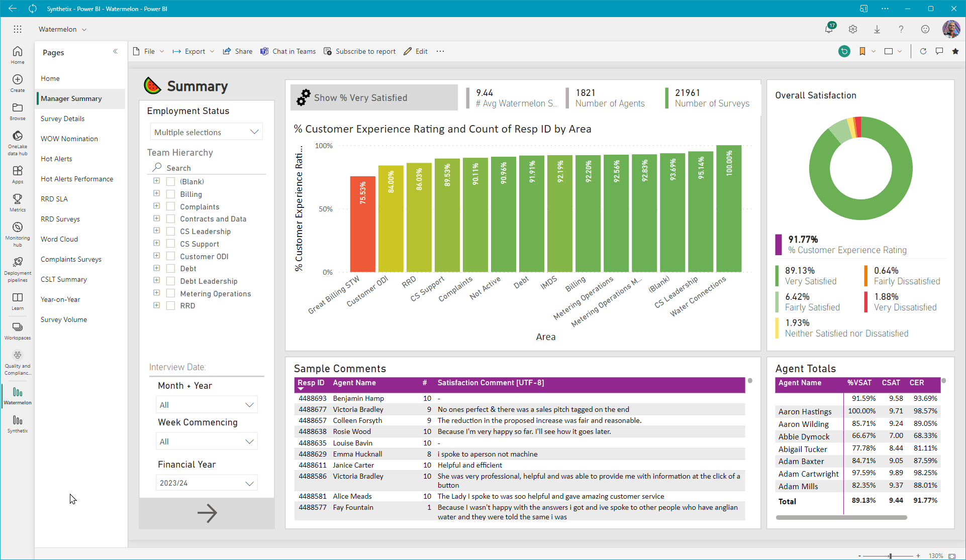
Task: Collapse the Pages pane
Action: pos(115,52)
